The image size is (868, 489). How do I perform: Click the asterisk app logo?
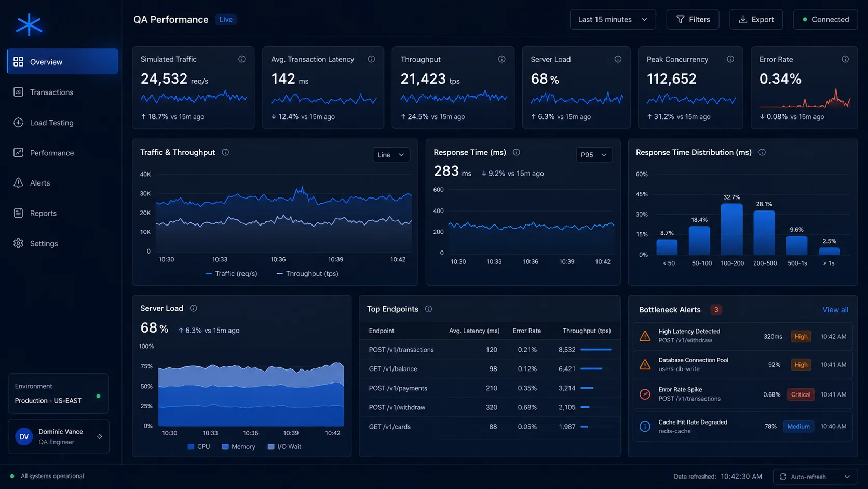pos(29,24)
